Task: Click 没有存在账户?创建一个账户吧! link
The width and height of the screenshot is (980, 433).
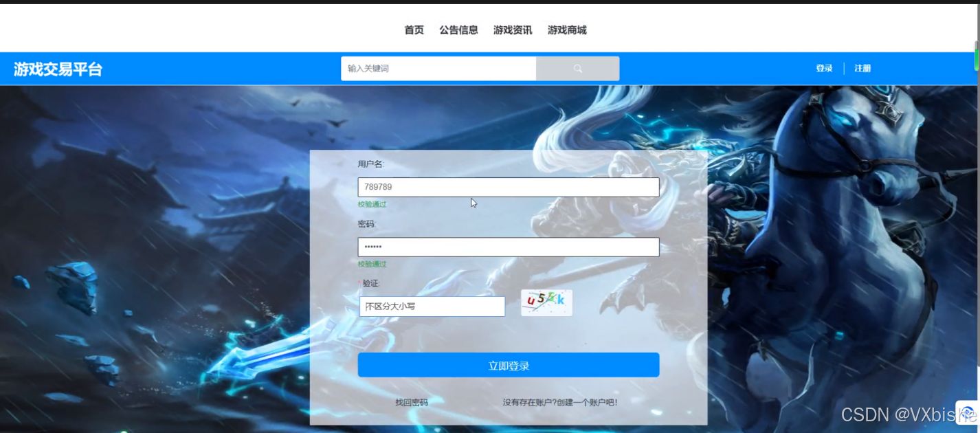Action: pyautogui.click(x=560, y=402)
